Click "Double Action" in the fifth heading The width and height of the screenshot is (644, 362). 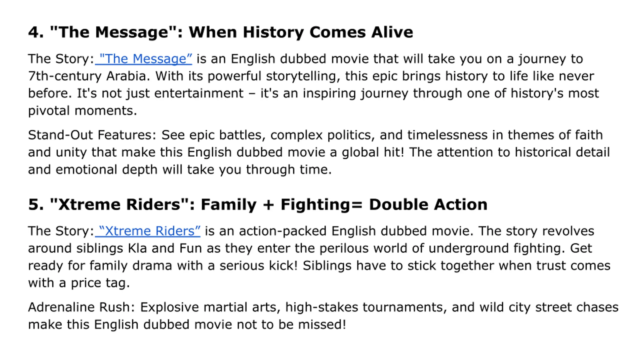point(428,204)
